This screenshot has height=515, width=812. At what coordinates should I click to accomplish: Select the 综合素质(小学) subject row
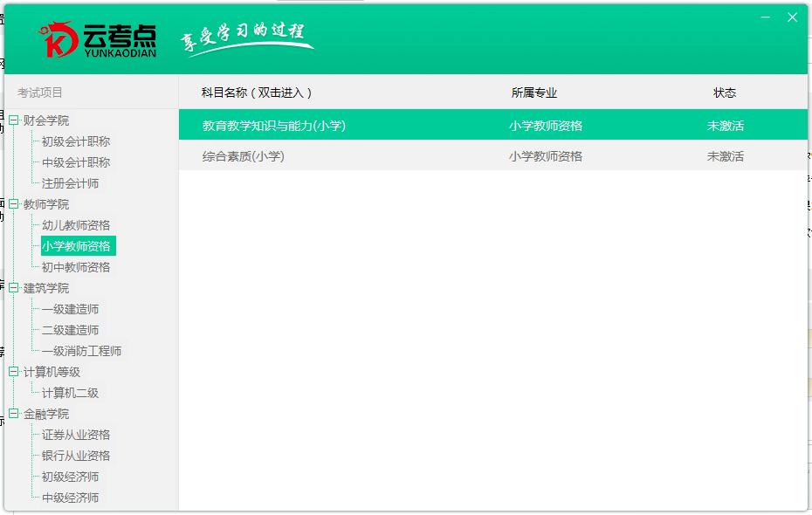tap(244, 156)
